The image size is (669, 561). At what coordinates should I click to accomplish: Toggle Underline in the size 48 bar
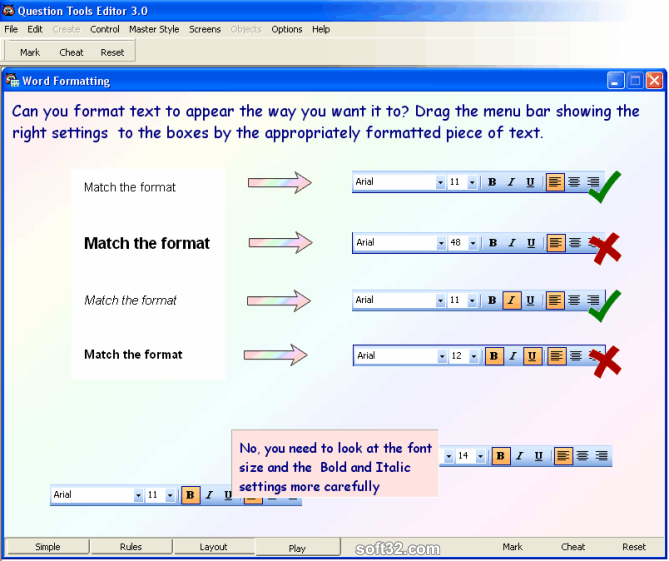tap(531, 243)
